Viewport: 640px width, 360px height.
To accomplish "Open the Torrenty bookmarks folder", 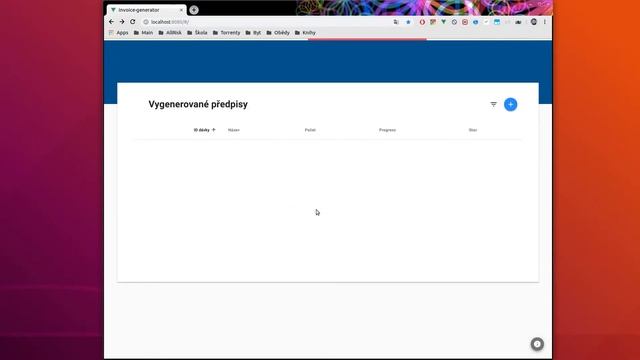I will pos(227,33).
